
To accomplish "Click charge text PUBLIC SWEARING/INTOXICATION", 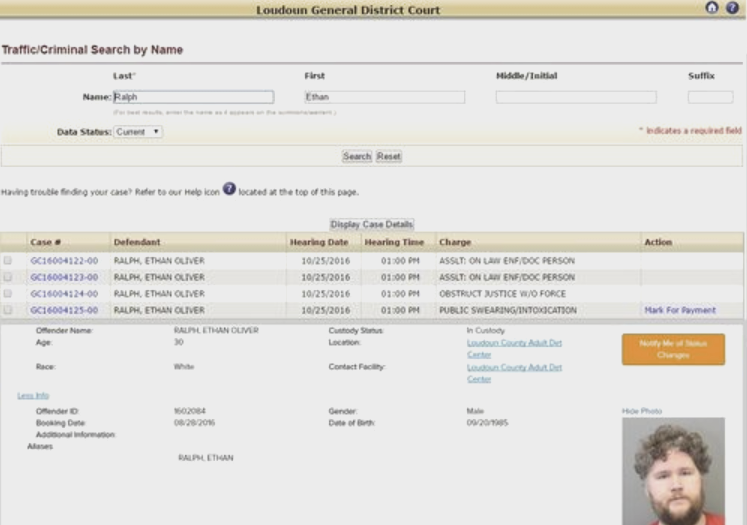I will pyautogui.click(x=508, y=310).
